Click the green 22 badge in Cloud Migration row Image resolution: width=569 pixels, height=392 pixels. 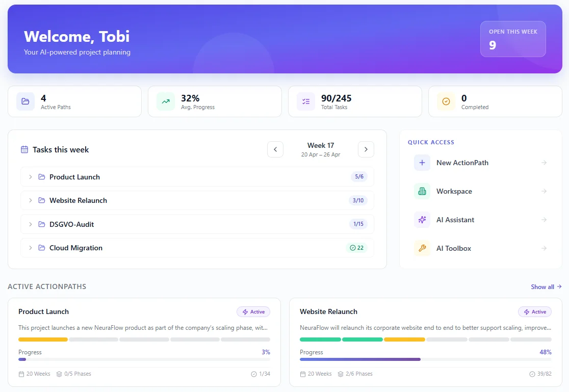[356, 248]
